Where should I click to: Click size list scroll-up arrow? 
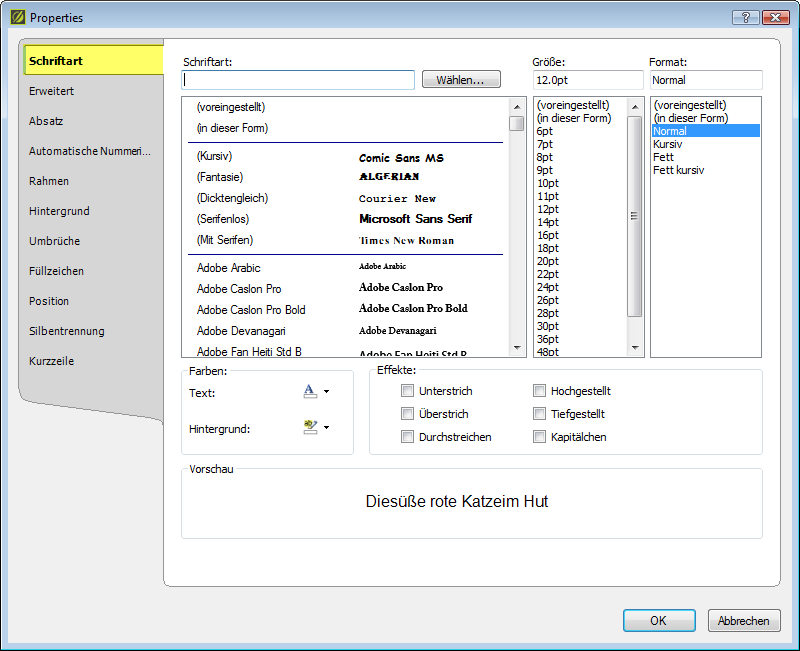click(634, 106)
